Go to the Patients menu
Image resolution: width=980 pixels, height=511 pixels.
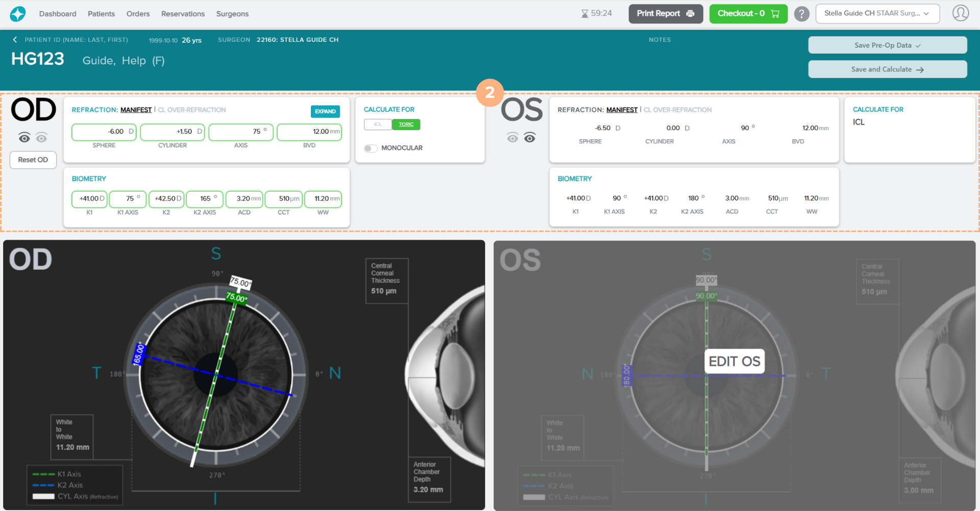click(101, 14)
